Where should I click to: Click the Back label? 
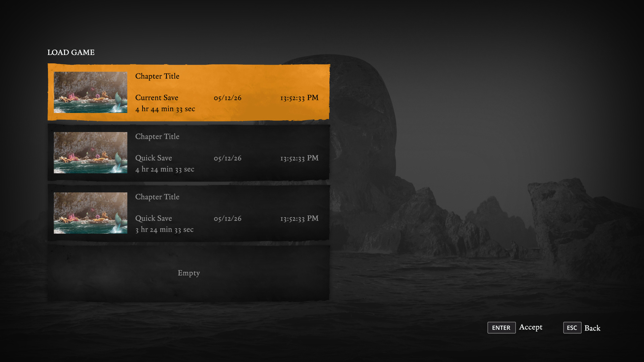pyautogui.click(x=592, y=328)
